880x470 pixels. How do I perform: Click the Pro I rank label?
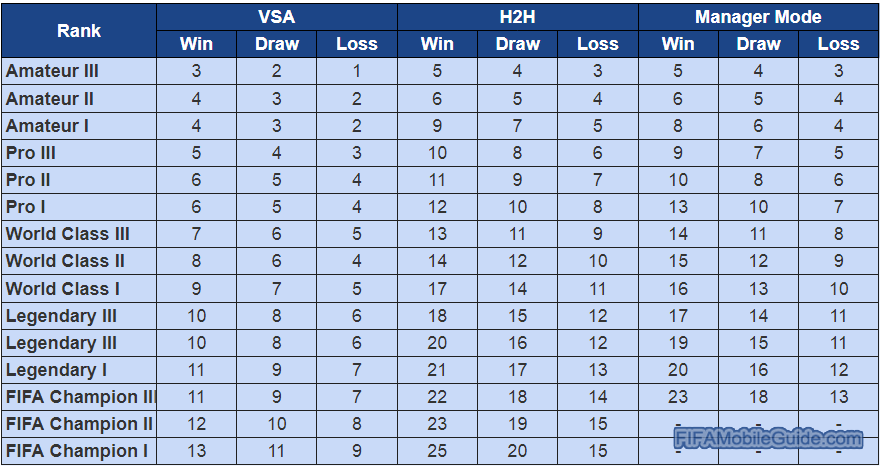coord(25,207)
